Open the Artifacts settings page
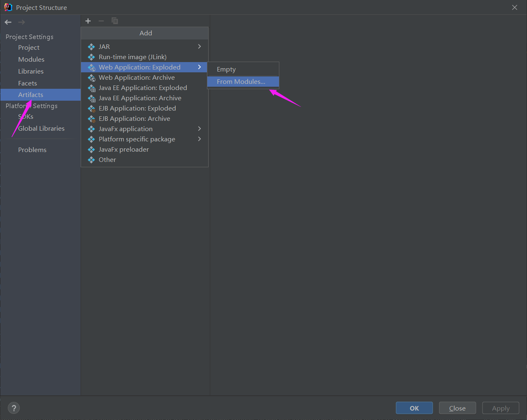 (x=40, y=95)
